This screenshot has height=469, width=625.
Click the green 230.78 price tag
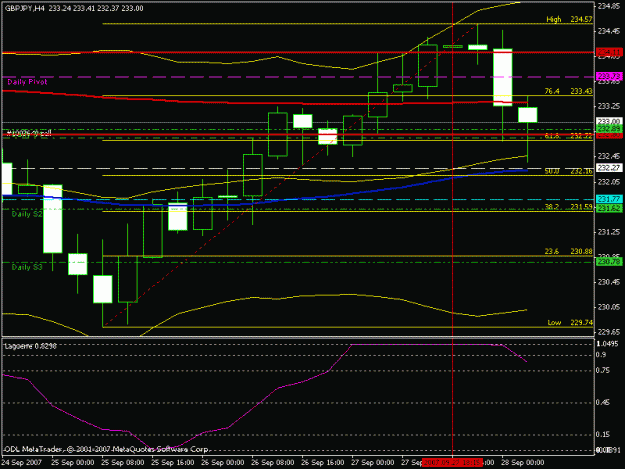tap(609, 261)
